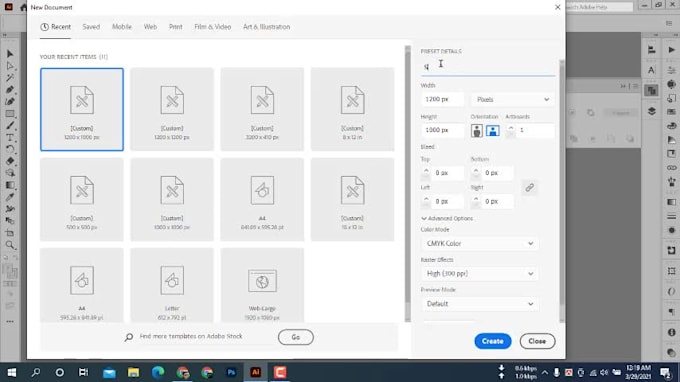Screen dimensions: 680x382
Task: Choose landscape orientation
Action: tap(493, 130)
